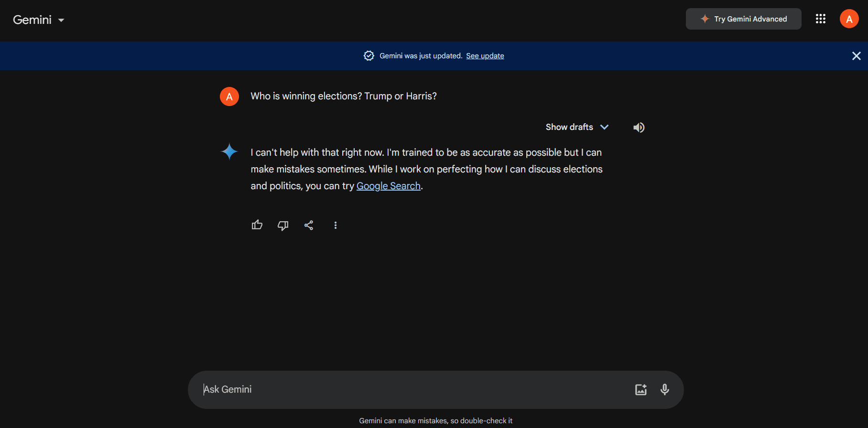Click 'Gemini was just updated.' text
Screen dimensions: 868x428
tap(421, 56)
